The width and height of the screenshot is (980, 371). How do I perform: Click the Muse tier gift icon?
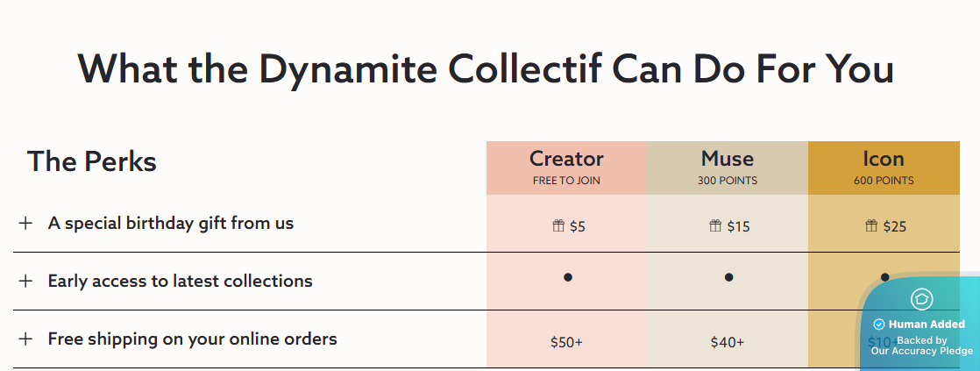tap(715, 226)
